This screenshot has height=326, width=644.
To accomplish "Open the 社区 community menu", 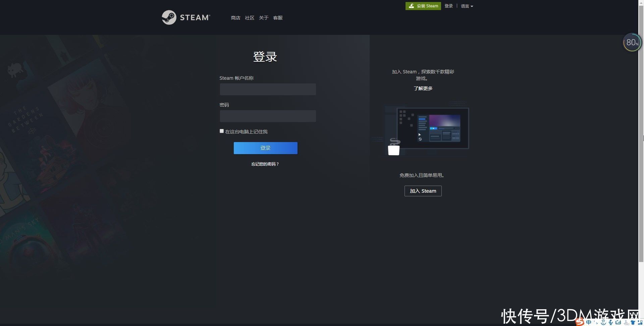I will (x=250, y=18).
